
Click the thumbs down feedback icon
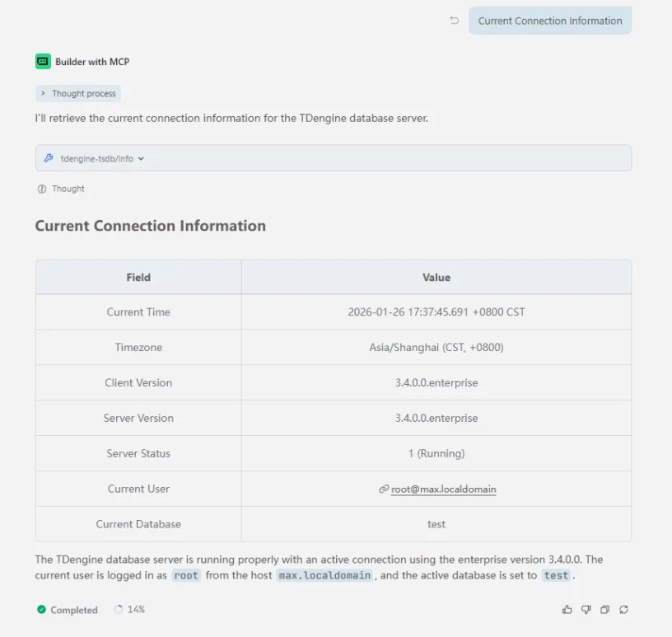click(x=586, y=610)
